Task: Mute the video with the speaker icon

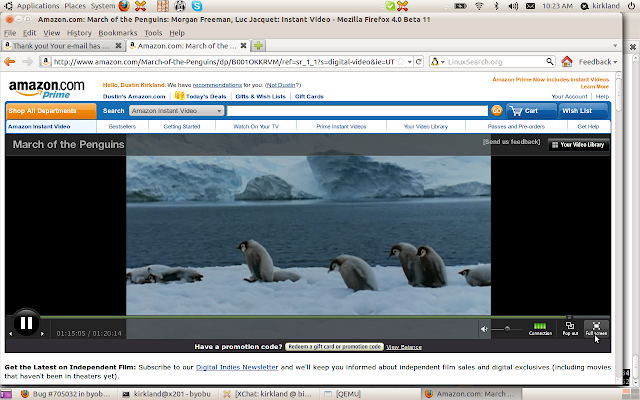Action: tap(484, 329)
